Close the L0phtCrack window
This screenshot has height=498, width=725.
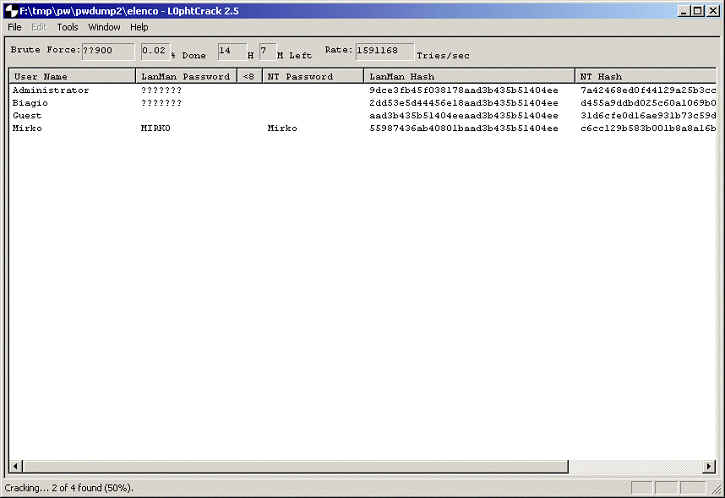tap(713, 11)
